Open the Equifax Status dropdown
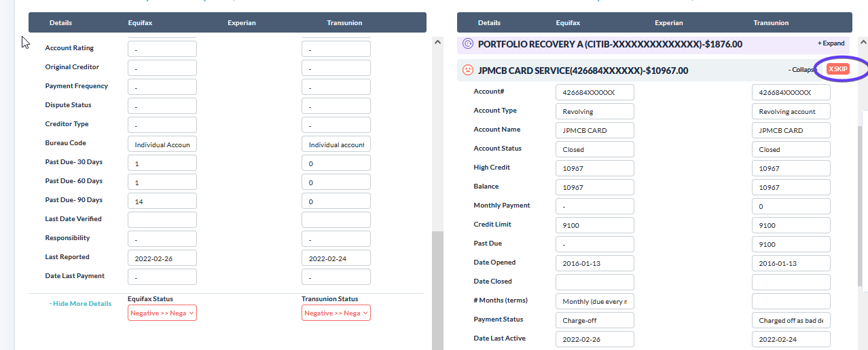This screenshot has height=350, width=868. [x=162, y=313]
